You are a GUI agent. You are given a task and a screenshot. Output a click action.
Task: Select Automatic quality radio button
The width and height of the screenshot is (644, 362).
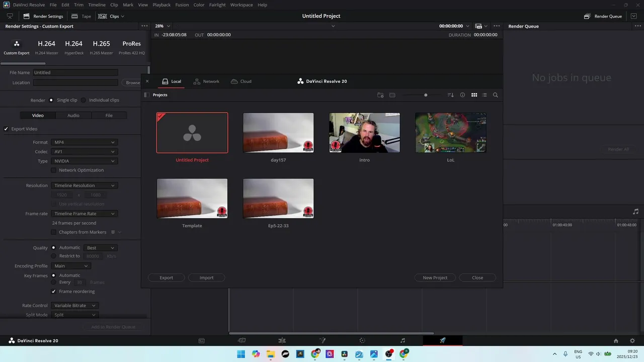point(53,247)
